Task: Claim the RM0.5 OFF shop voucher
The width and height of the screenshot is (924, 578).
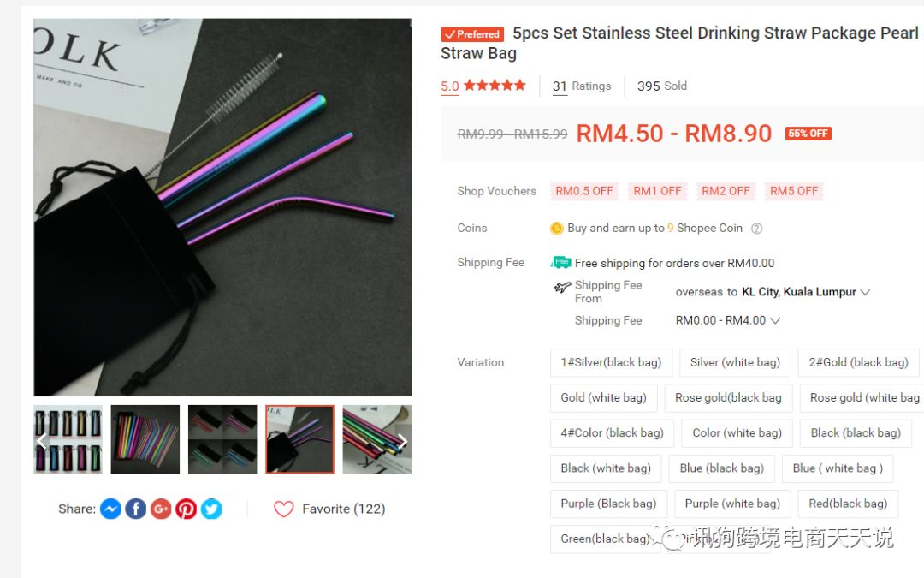Action: [584, 191]
